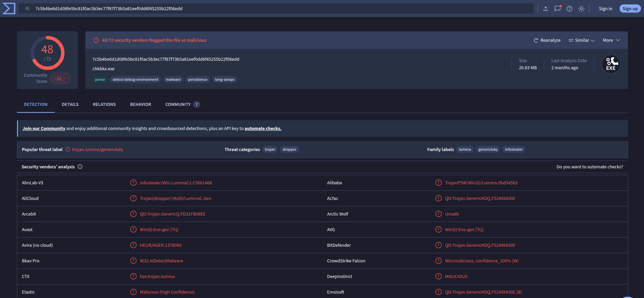
Task: Click detection Infostealer/Win.LummaC2.C5661468
Action: (x=176, y=183)
